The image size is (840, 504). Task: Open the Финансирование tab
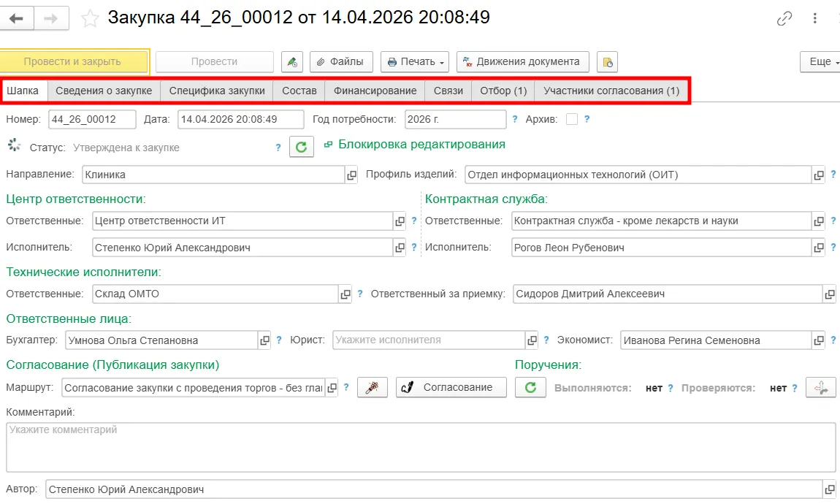(x=375, y=91)
